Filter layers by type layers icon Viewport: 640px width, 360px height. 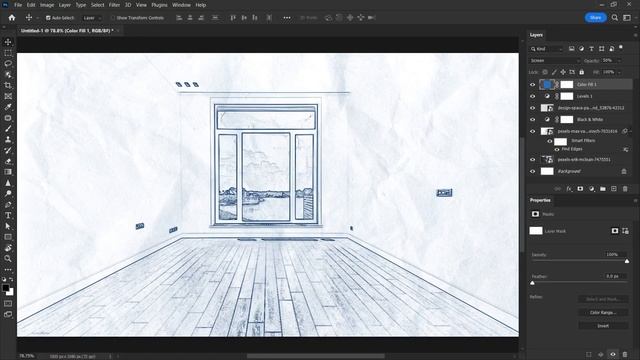point(591,49)
